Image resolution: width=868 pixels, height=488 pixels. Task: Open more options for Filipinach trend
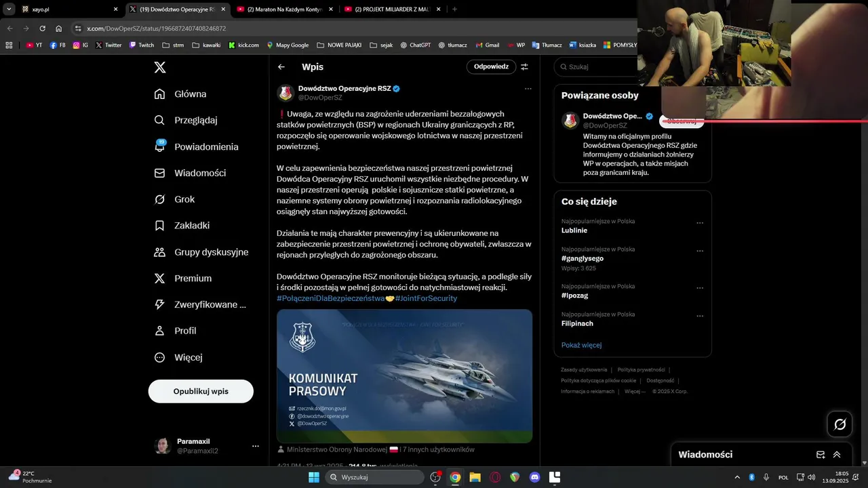[x=700, y=316]
